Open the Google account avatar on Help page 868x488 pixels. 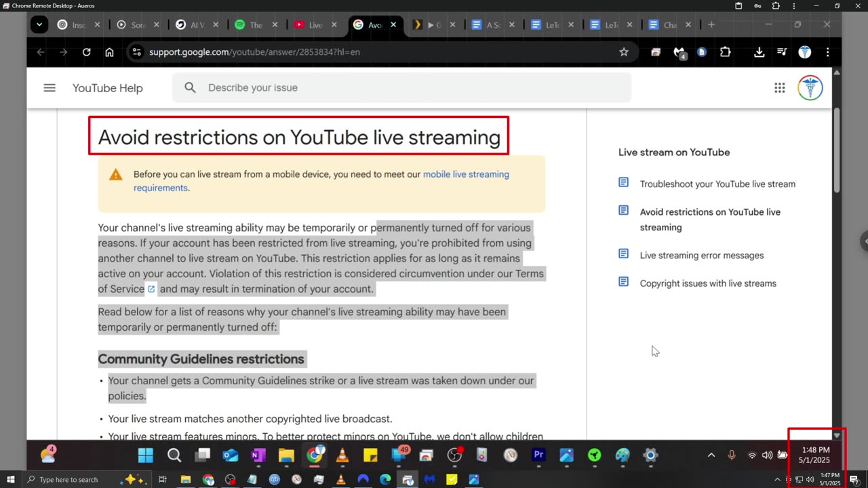point(810,88)
